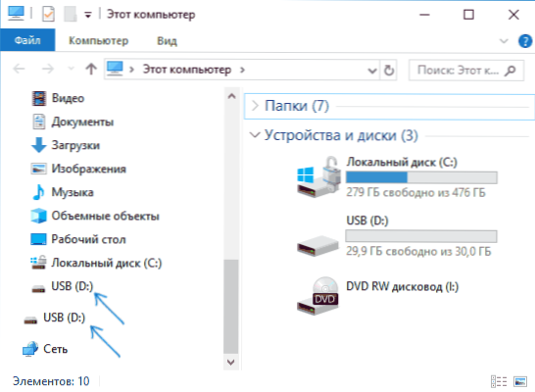Open Customize Quick Access Toolbar dropdown
The image size is (535, 392).
pyautogui.click(x=88, y=15)
